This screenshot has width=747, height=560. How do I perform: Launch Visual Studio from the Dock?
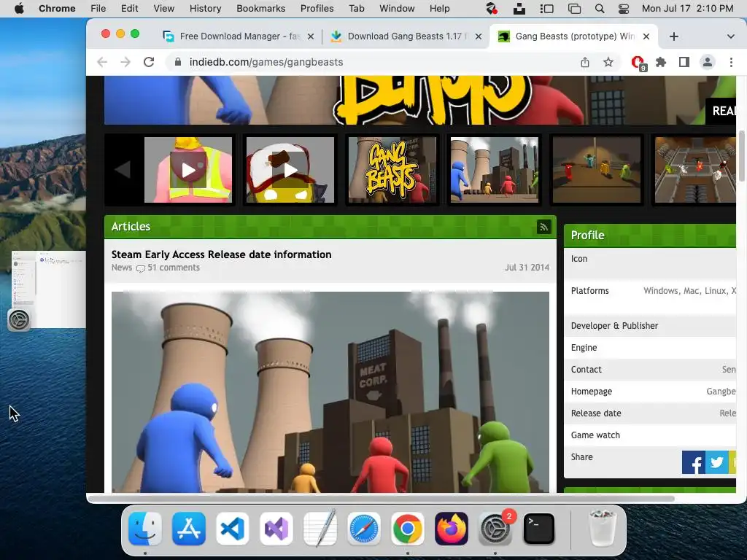[276, 529]
